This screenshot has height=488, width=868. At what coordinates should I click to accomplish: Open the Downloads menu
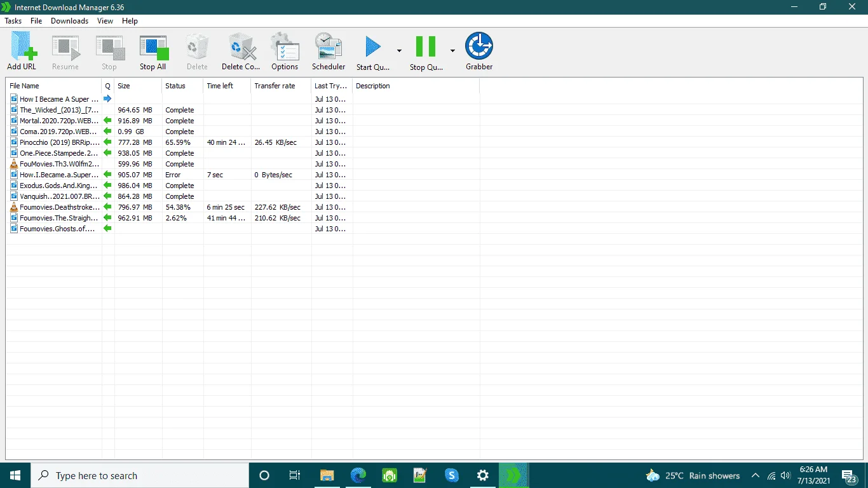(x=70, y=21)
